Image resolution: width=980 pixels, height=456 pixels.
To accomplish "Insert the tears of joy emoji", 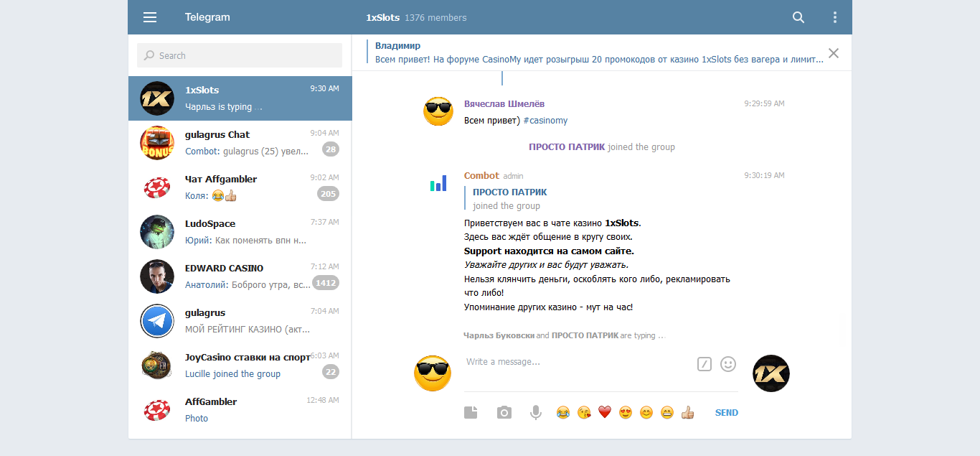I will (563, 412).
